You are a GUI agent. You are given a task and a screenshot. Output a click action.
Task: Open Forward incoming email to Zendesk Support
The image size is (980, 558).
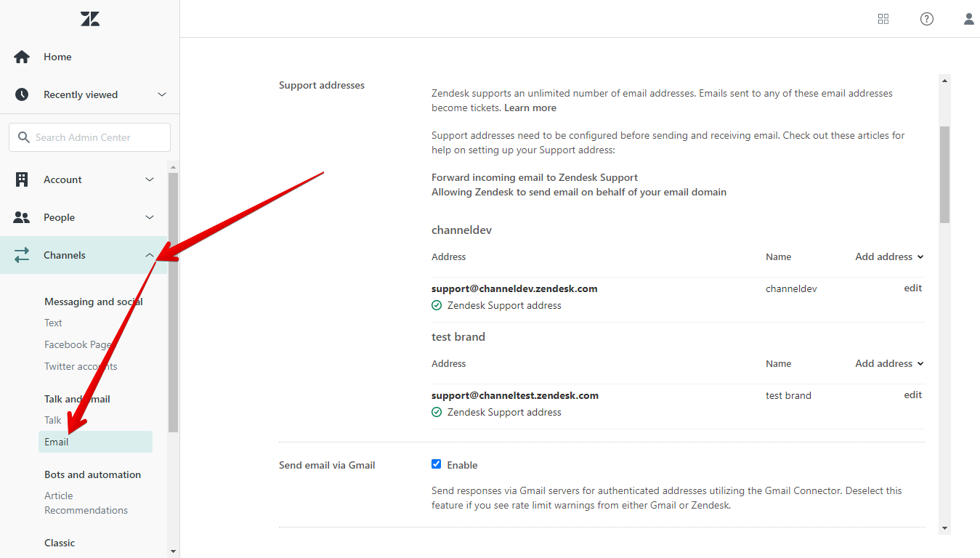click(x=535, y=177)
